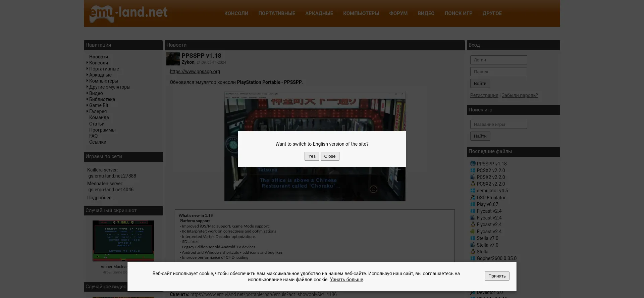The image size is (644, 298).
Task: Open the https://www.ppsspp.org link
Action: point(195,71)
